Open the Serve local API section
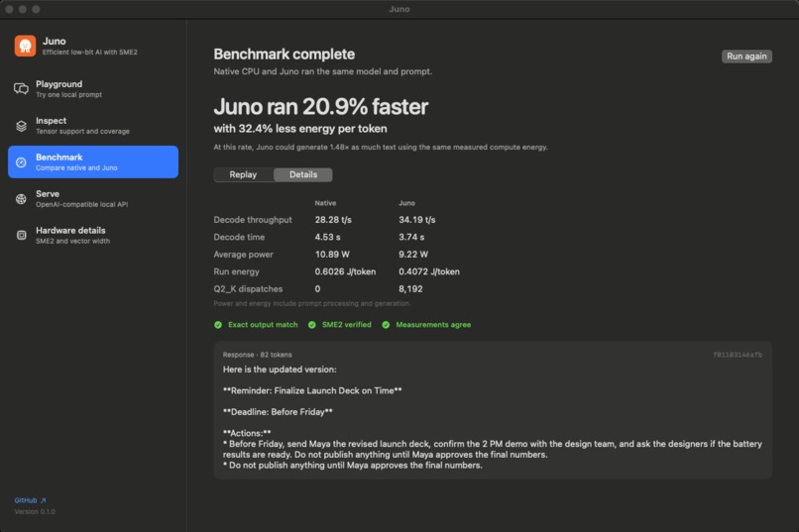This screenshot has width=799, height=532. [x=93, y=198]
